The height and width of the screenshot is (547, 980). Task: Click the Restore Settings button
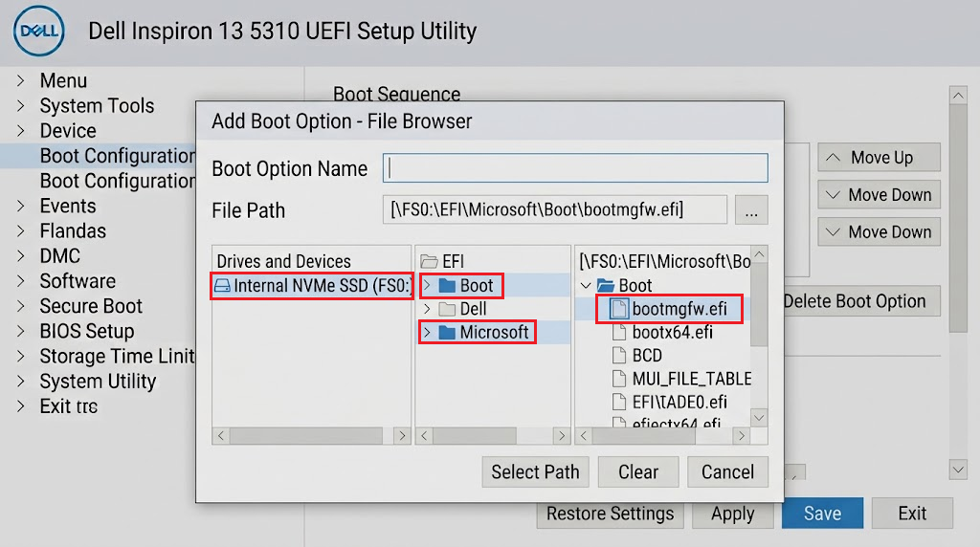click(610, 514)
